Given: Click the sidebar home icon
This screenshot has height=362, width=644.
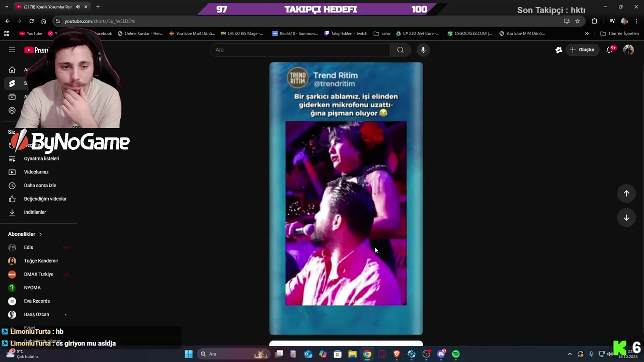Looking at the screenshot, I should pos(12,70).
